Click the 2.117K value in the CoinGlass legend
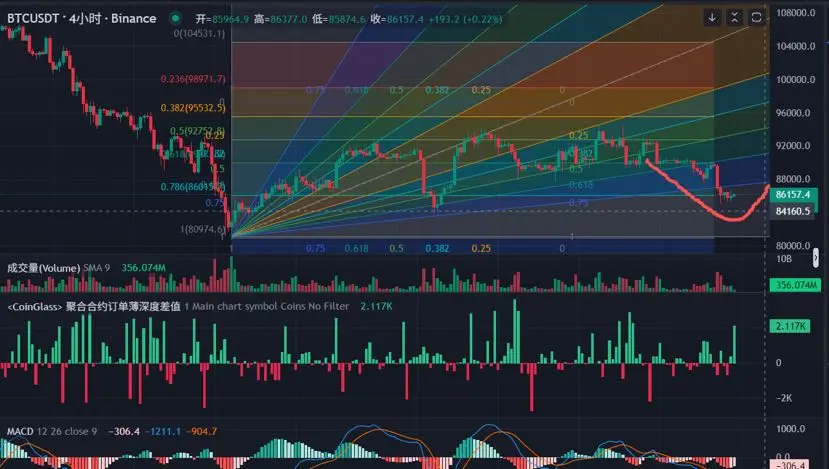Viewport: 829px width, 469px height. 376,306
